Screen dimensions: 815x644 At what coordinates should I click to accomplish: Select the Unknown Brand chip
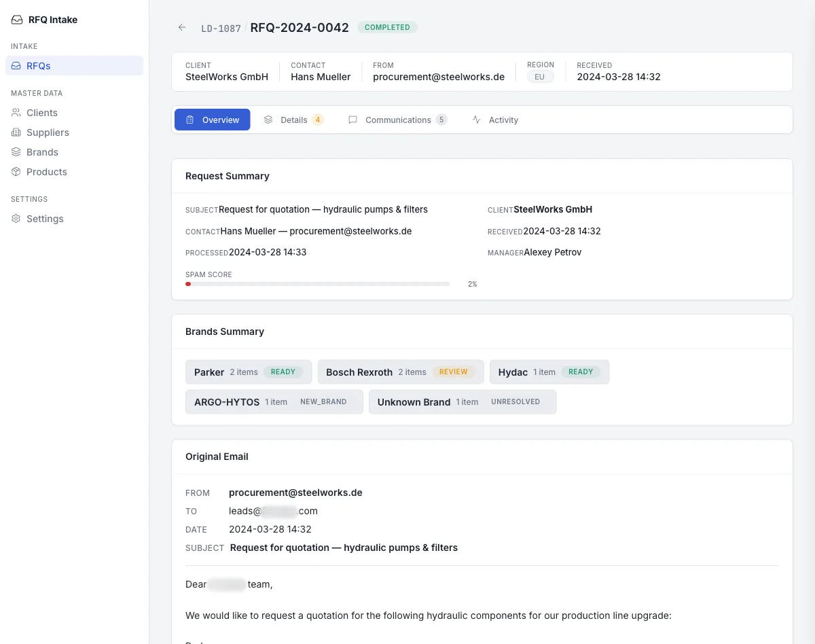(463, 402)
